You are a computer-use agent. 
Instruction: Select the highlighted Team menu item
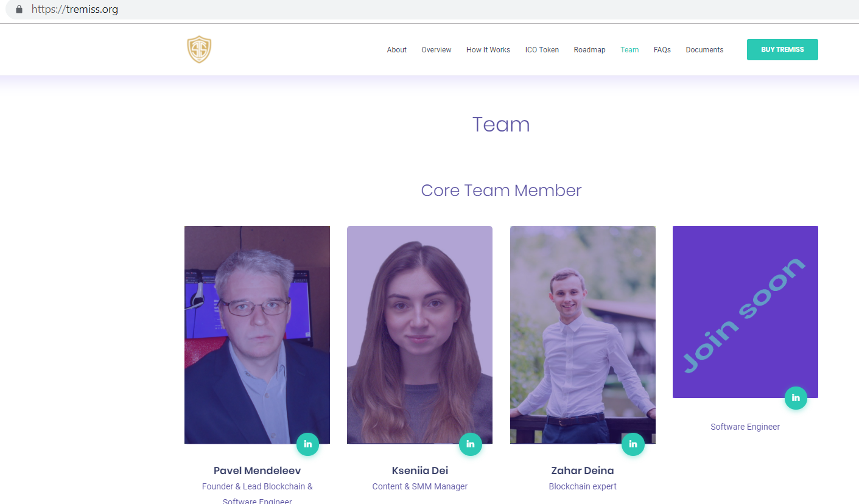[x=629, y=50]
